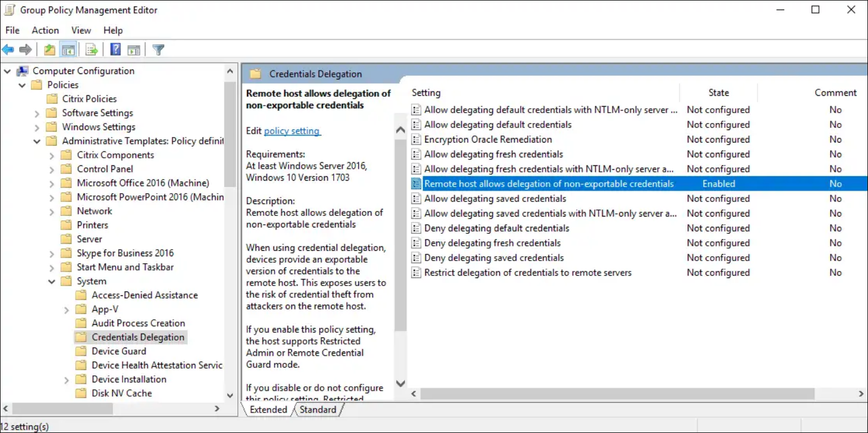Expand the Windows Settings node
Screen dimensions: 868x433
tap(37, 128)
